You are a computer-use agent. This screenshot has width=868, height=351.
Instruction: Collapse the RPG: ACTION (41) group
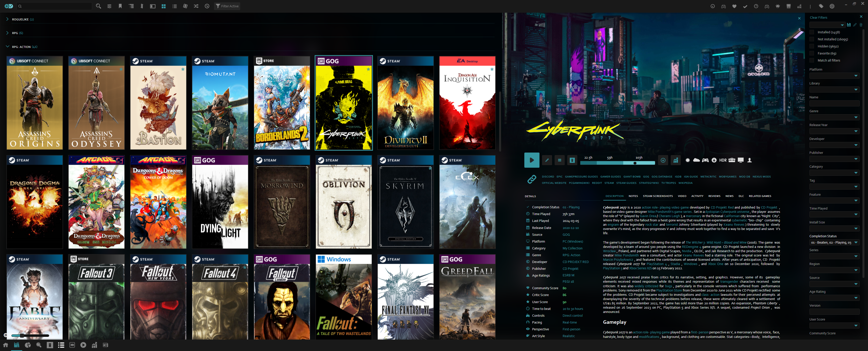pos(7,46)
